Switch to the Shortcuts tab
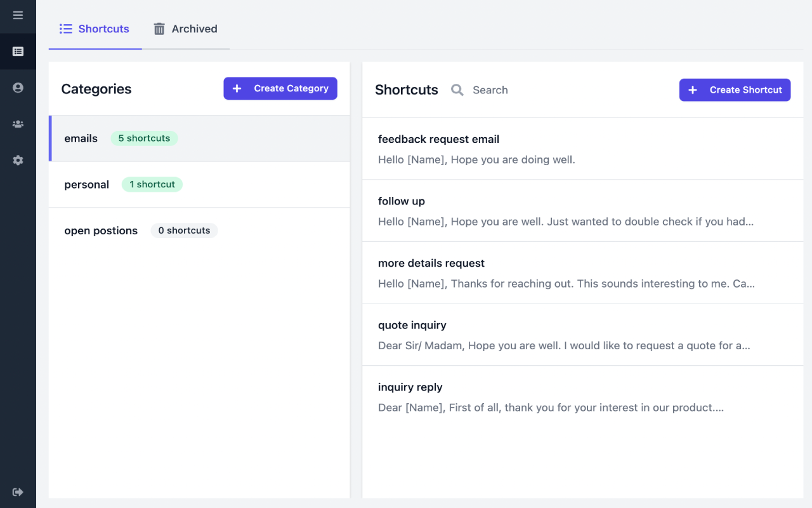Screen dimensions: 812x508 click(x=95, y=29)
